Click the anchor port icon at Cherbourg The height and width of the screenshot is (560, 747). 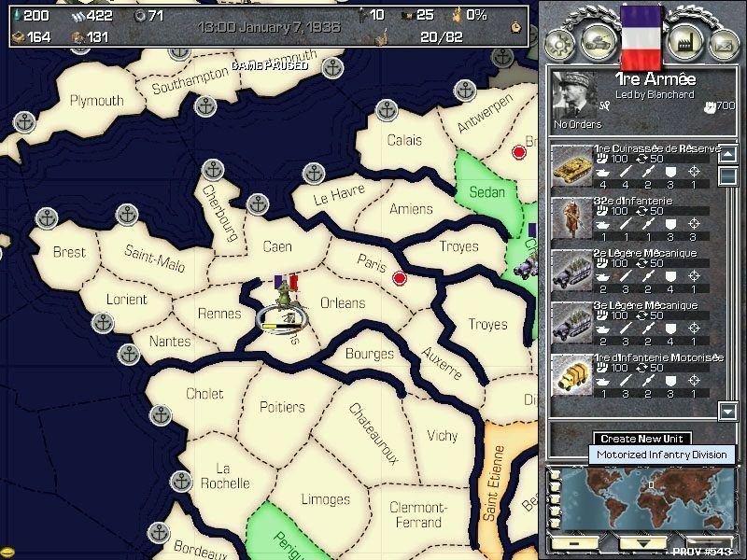214,171
